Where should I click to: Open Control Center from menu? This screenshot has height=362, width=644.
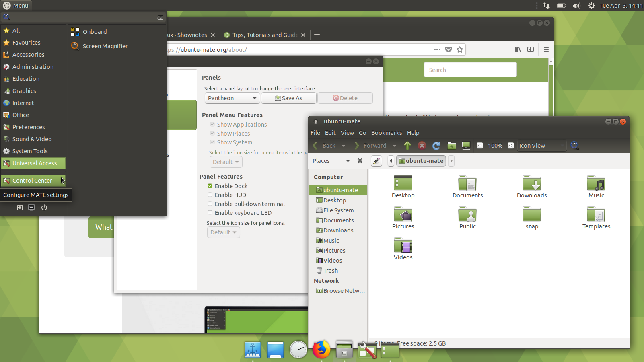tap(33, 181)
